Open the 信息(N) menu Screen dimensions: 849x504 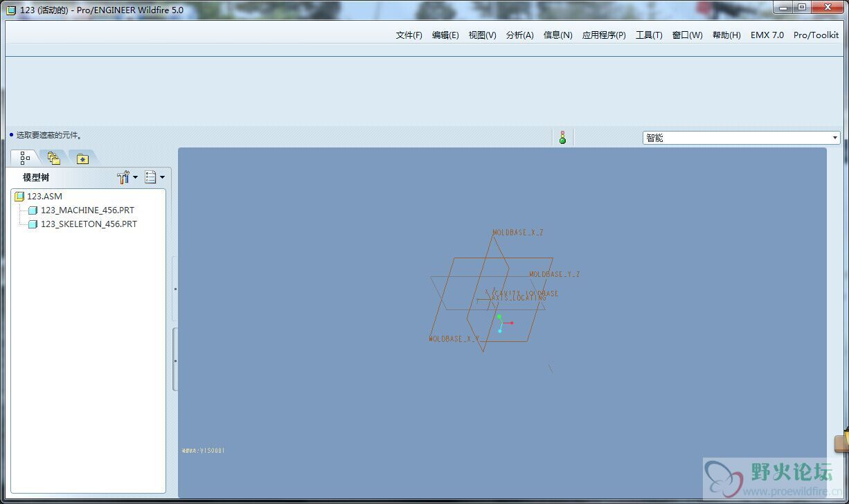557,35
